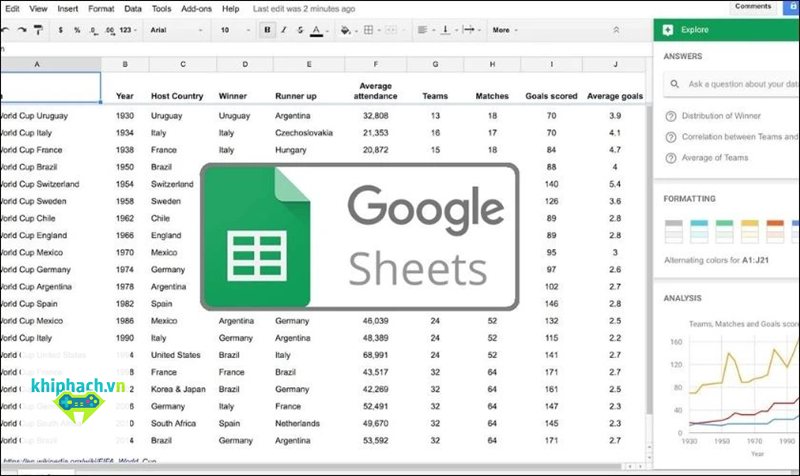
Task: Open the borders menu
Action: pos(369,30)
